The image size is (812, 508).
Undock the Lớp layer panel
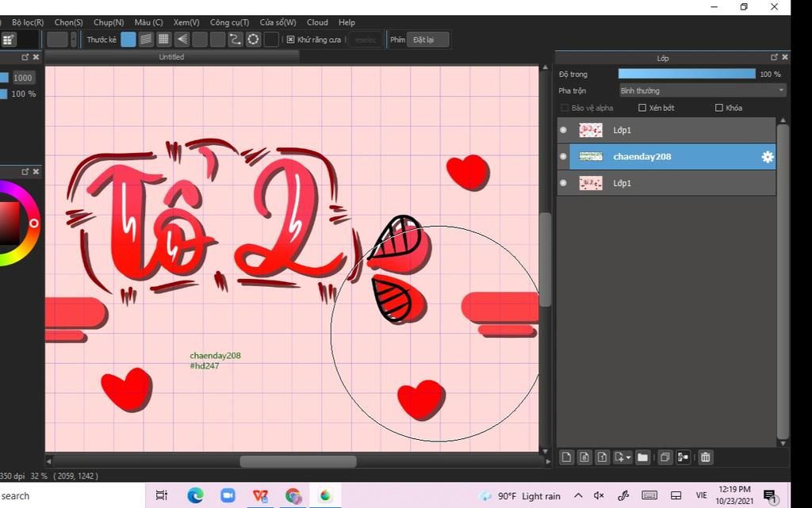click(774, 57)
